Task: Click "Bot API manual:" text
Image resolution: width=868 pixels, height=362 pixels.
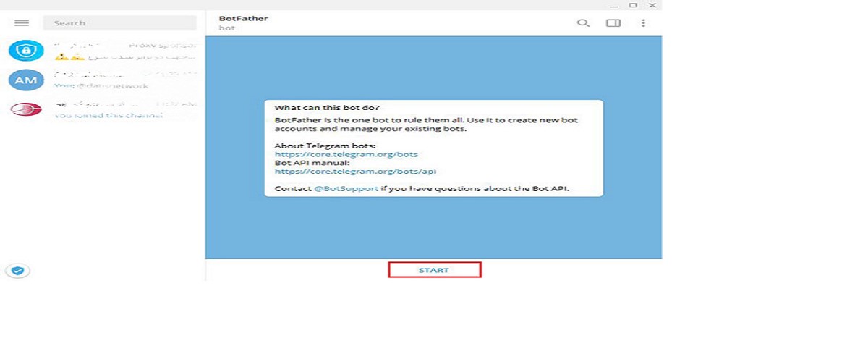Action: [312, 163]
